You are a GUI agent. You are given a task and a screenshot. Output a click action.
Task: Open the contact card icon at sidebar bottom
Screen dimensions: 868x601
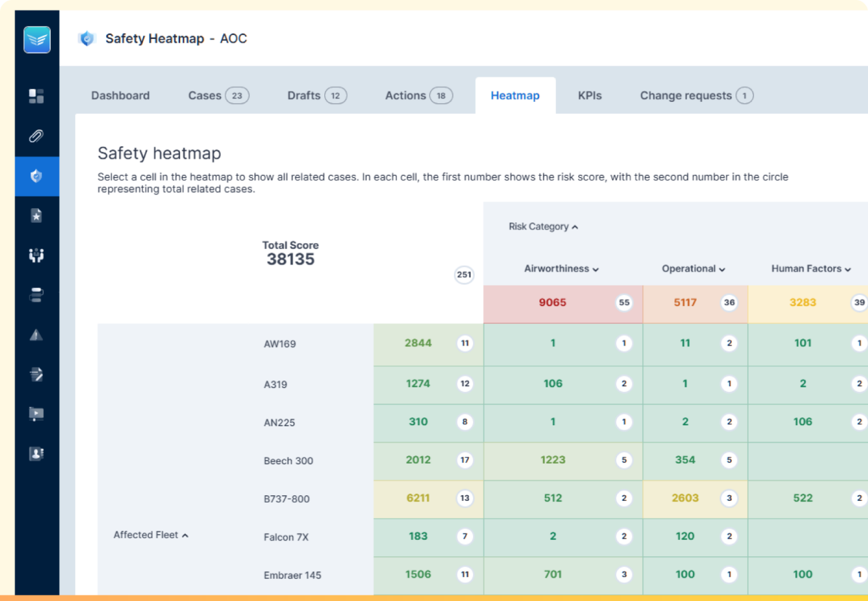click(37, 453)
